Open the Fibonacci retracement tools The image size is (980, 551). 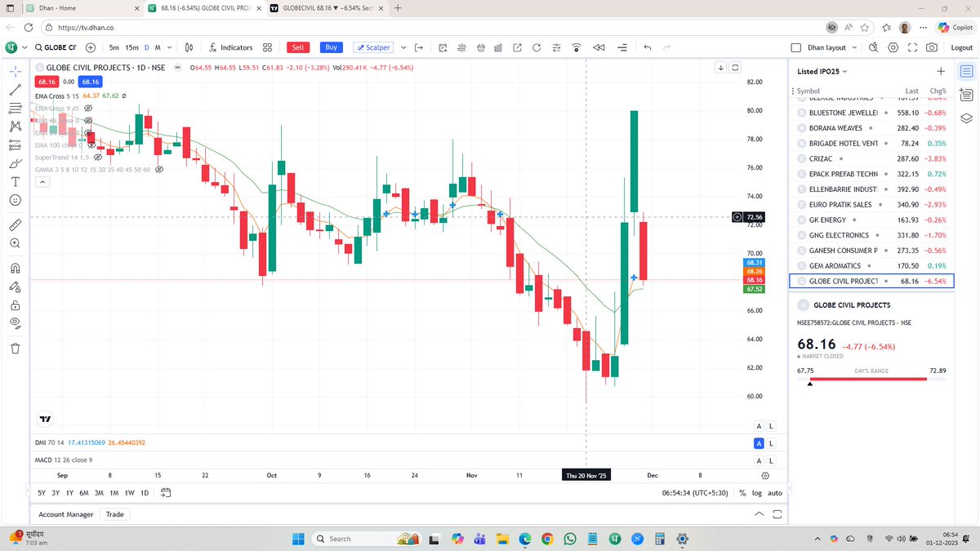pos(15,108)
